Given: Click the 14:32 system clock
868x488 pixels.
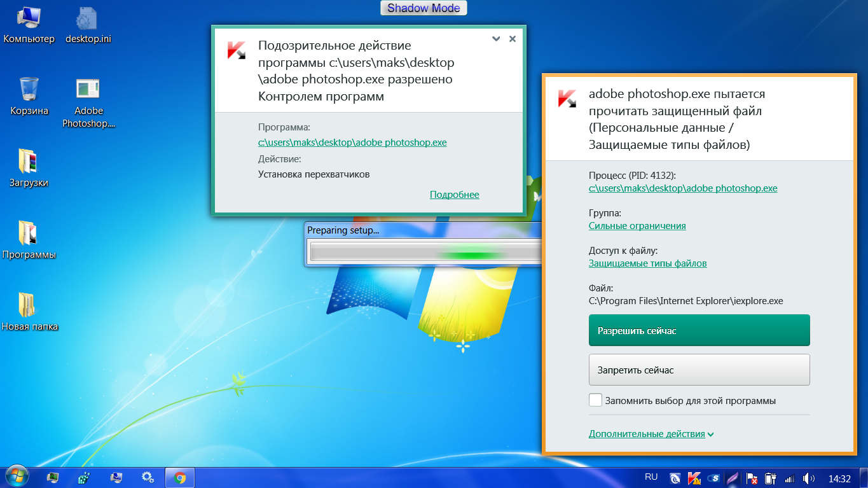Looking at the screenshot, I should coord(839,478).
